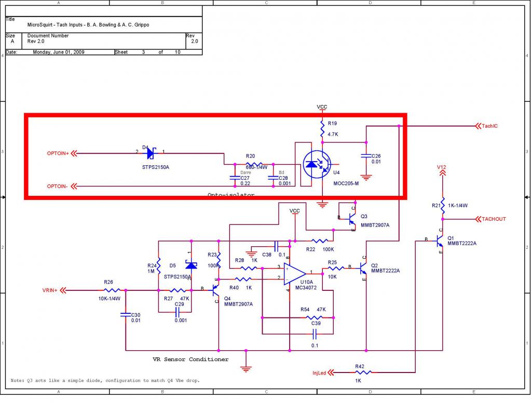Click the U4 MOC205-M opto-isolator symbol
Image resolution: width=532 pixels, height=412 pixels.
[x=317, y=164]
